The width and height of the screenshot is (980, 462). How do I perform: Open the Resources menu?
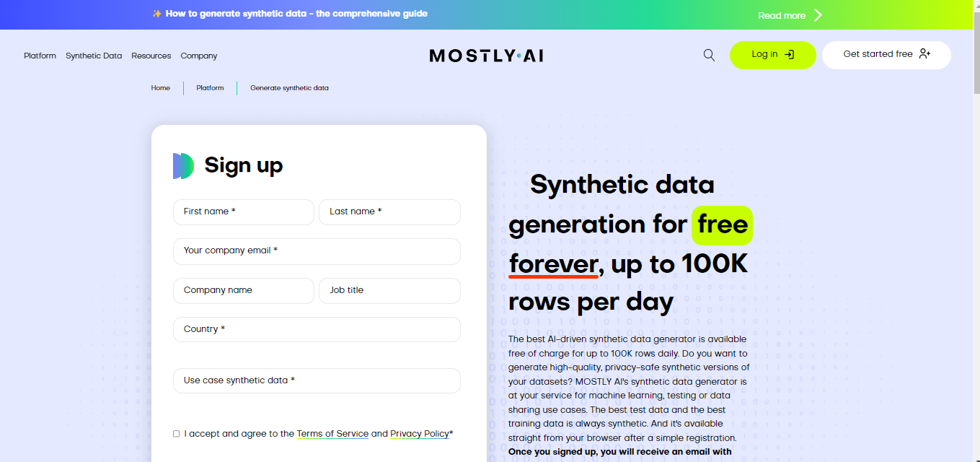[x=151, y=56]
